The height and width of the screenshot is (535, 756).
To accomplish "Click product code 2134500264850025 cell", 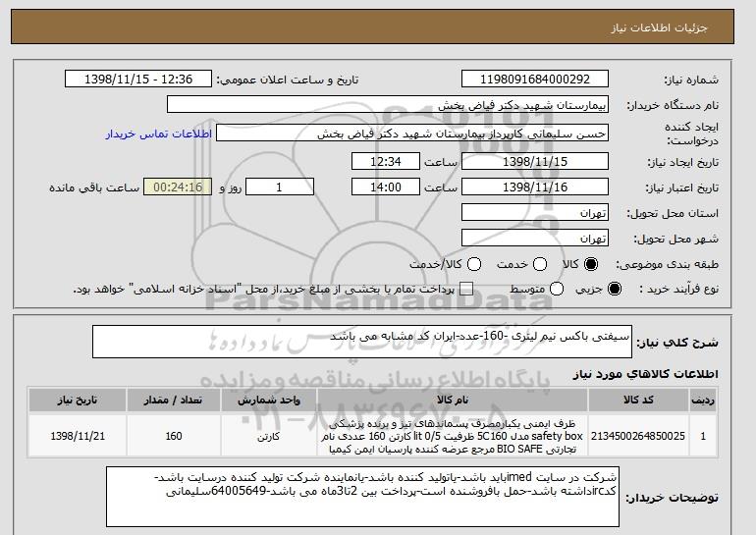I will (x=638, y=436).
